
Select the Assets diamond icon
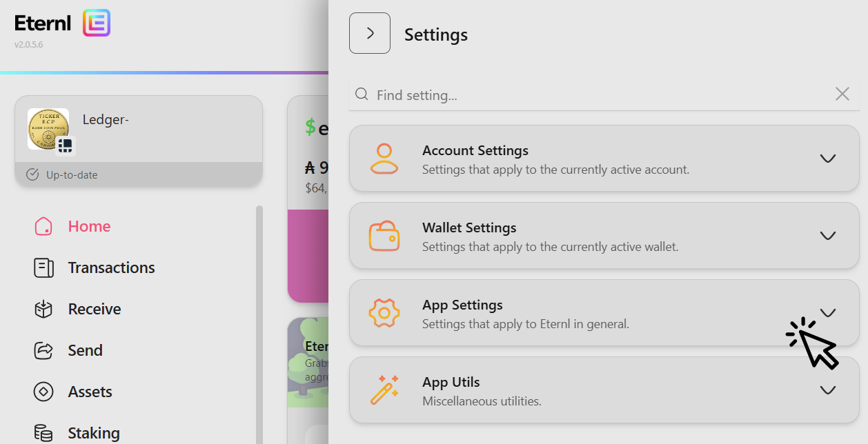click(x=43, y=392)
